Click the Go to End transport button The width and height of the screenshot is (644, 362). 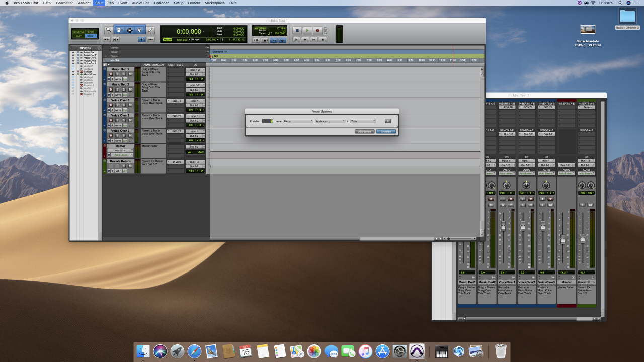(x=323, y=39)
